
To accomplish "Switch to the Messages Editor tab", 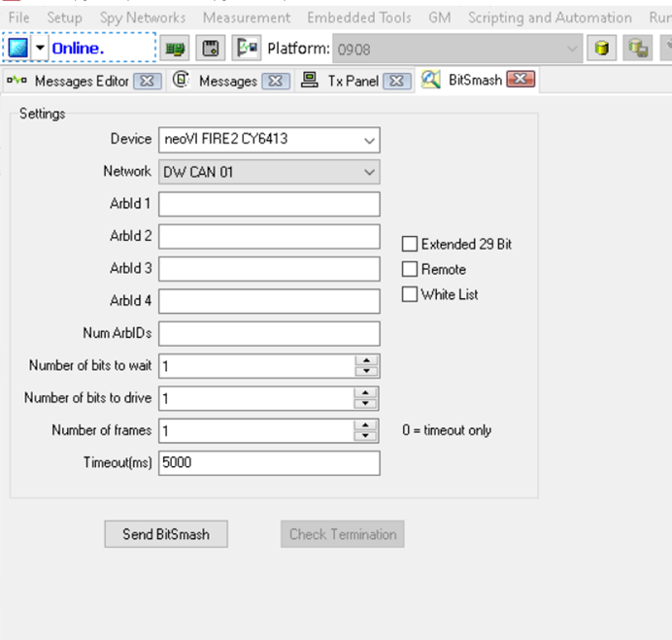I will (x=82, y=81).
